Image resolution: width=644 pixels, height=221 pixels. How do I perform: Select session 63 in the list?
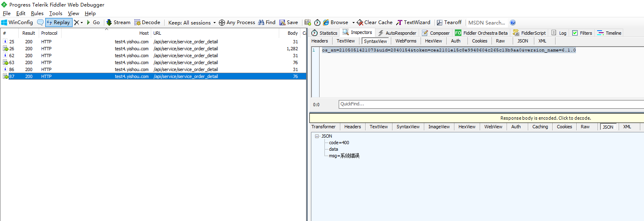click(153, 63)
